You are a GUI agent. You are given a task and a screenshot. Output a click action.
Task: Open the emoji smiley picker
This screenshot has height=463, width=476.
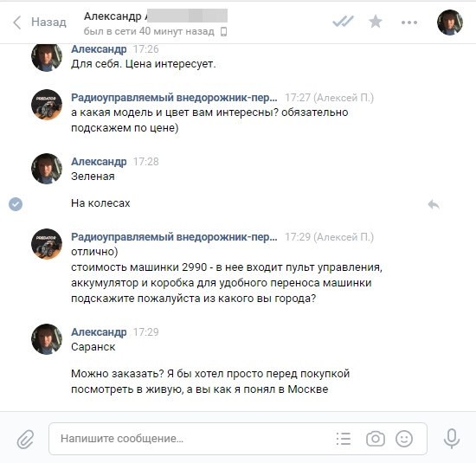click(404, 439)
